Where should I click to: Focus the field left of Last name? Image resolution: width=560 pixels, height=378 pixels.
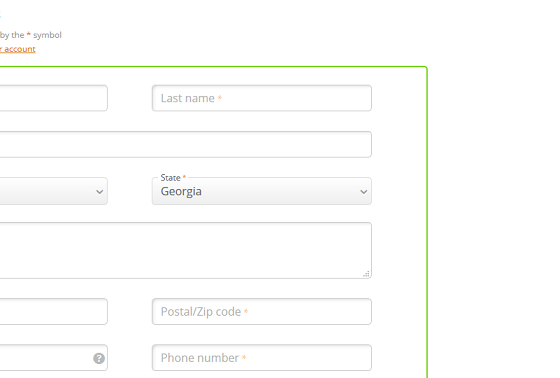coord(54,98)
